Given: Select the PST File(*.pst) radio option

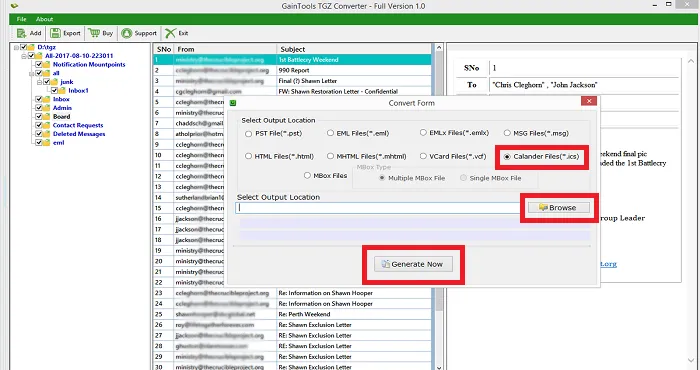Looking at the screenshot, I should pyautogui.click(x=248, y=133).
